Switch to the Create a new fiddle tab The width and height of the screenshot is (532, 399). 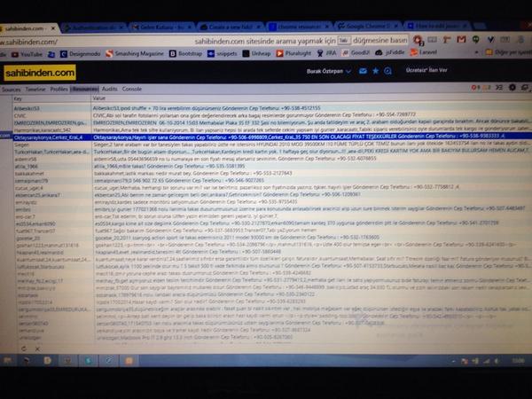(x=230, y=27)
